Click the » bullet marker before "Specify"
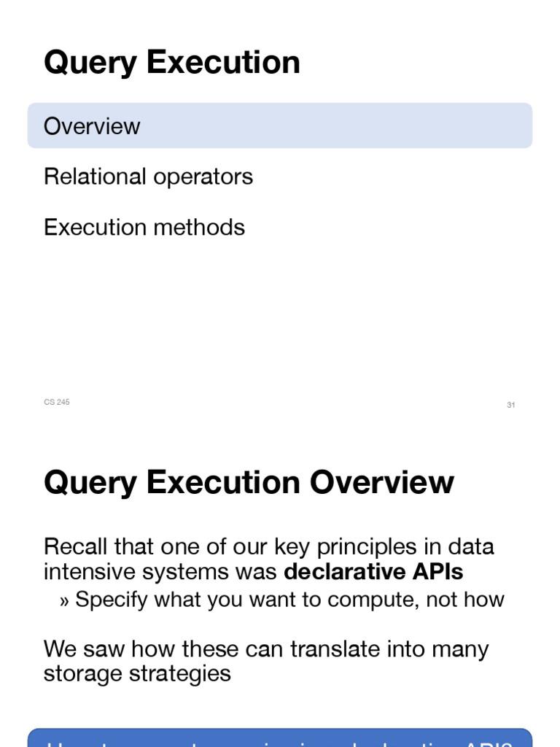This screenshot has height=747, width=560. pos(64,600)
